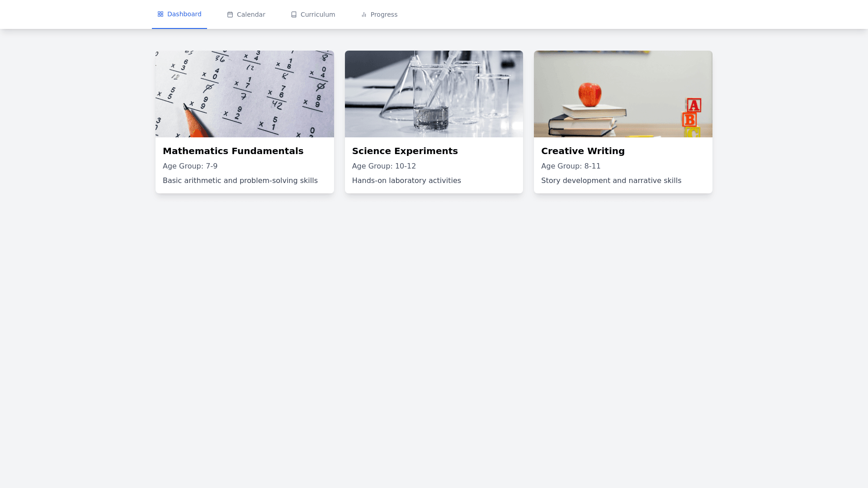Viewport: 868px width, 488px height.
Task: Click the Age Group: 10-12 text
Action: click(384, 166)
